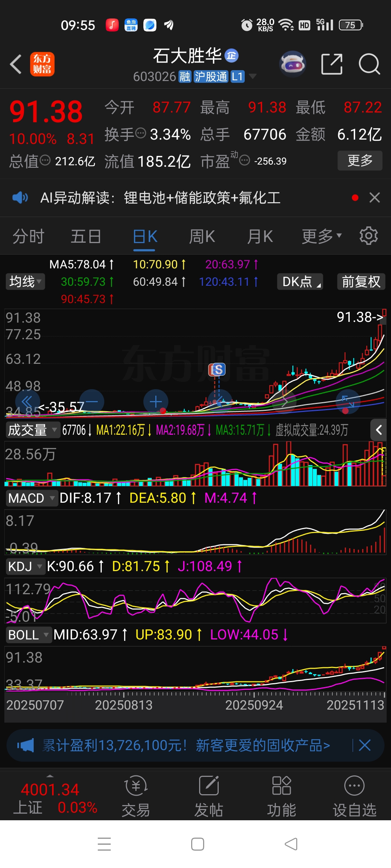This screenshot has height=868, width=391.
Task: Share the stock page via export icon
Action: click(x=332, y=64)
